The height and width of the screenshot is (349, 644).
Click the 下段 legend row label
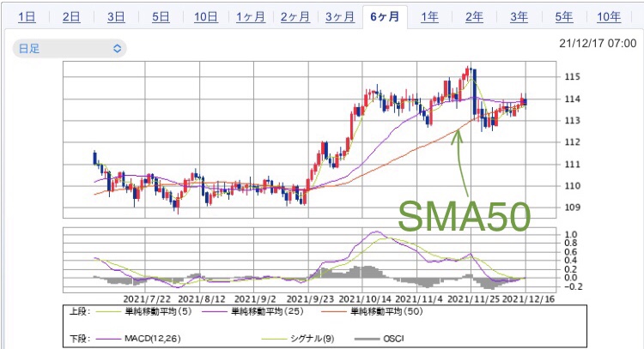(x=79, y=339)
